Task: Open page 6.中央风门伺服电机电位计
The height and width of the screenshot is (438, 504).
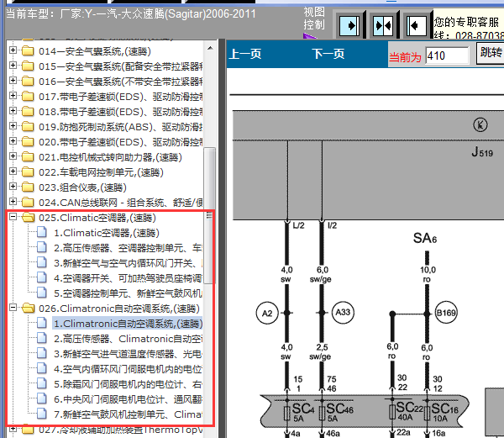Action: click(x=128, y=399)
